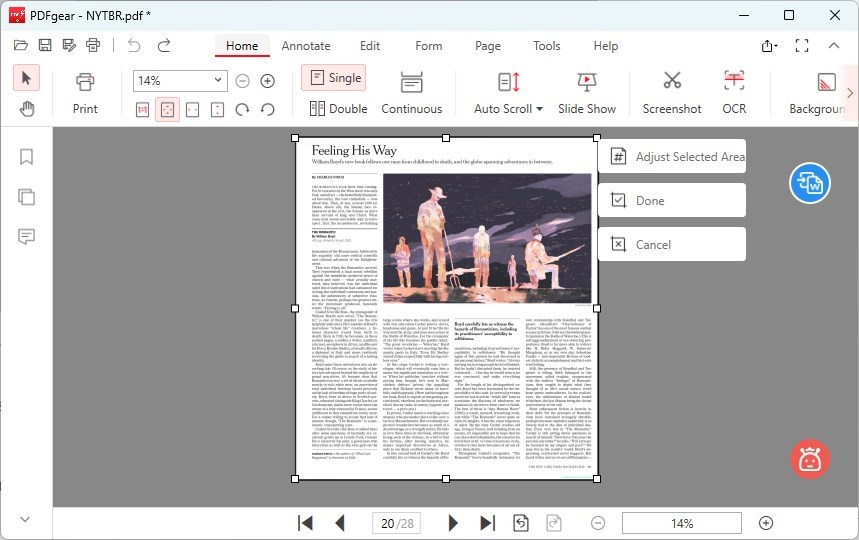
Task: Enable Single page view
Action: click(x=334, y=78)
